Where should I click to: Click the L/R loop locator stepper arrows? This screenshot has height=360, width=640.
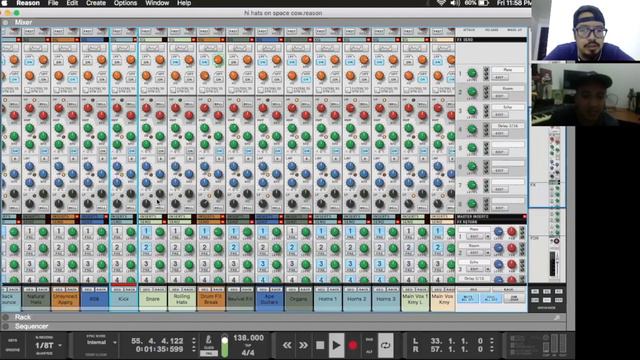pyautogui.click(x=492, y=345)
